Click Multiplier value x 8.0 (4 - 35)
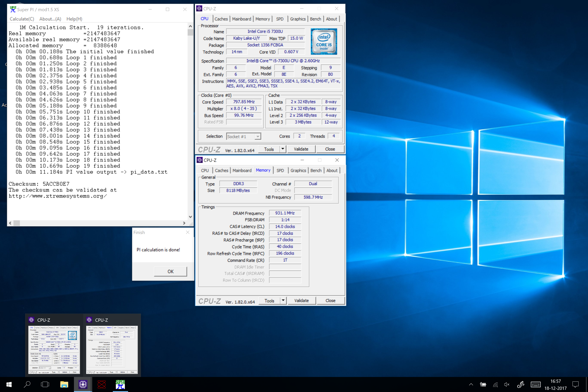Viewport: 588px width, 392px height. pyautogui.click(x=244, y=109)
